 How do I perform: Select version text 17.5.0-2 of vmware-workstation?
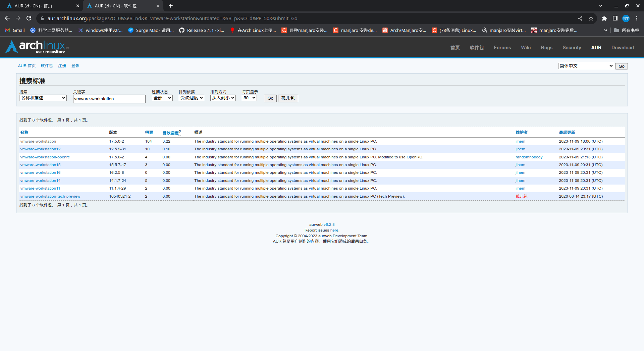(x=116, y=141)
